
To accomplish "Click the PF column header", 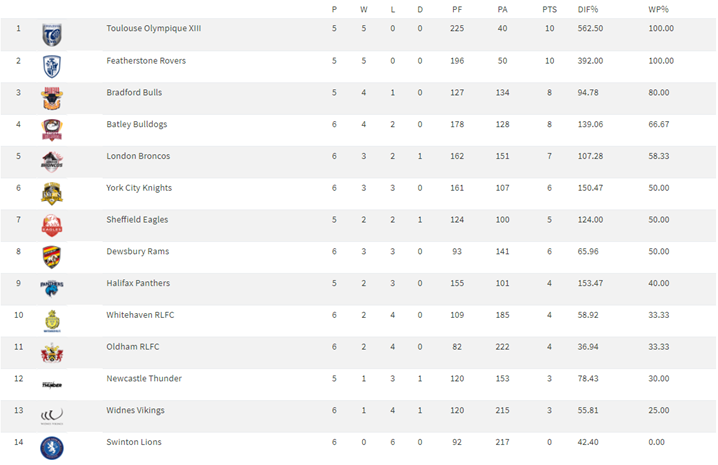I will click(x=457, y=8).
